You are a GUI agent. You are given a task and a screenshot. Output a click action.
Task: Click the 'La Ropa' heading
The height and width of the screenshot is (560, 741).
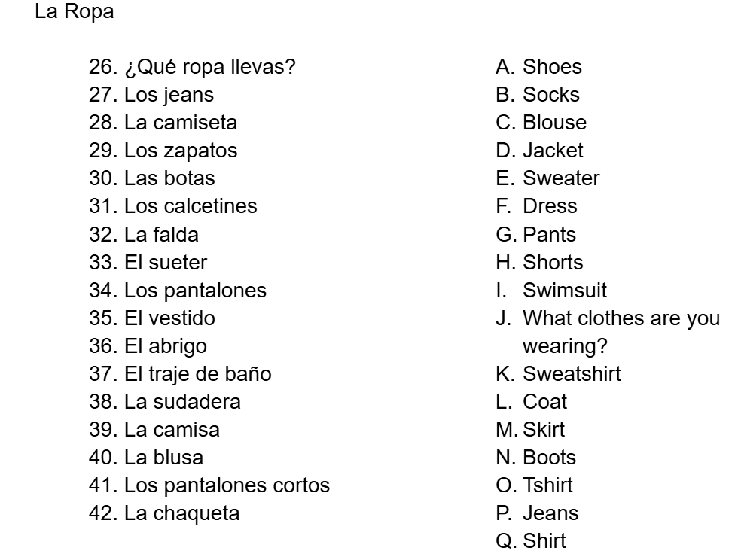click(x=75, y=13)
